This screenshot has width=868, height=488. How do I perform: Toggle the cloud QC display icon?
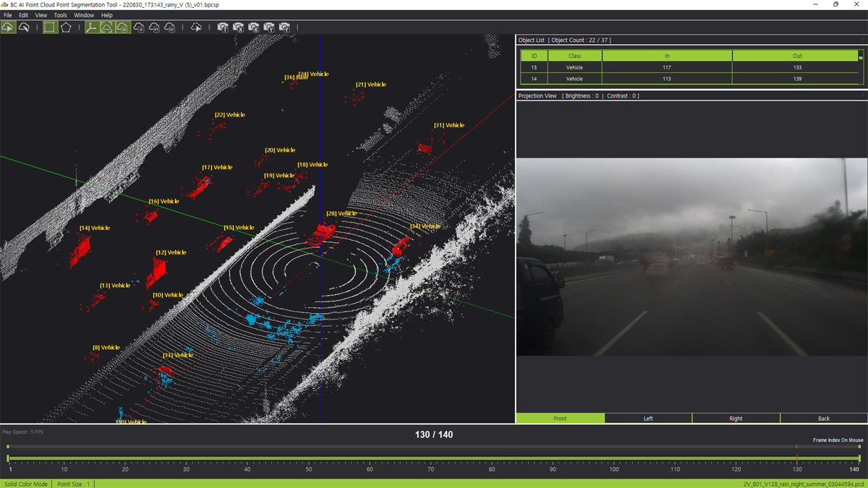click(x=170, y=27)
